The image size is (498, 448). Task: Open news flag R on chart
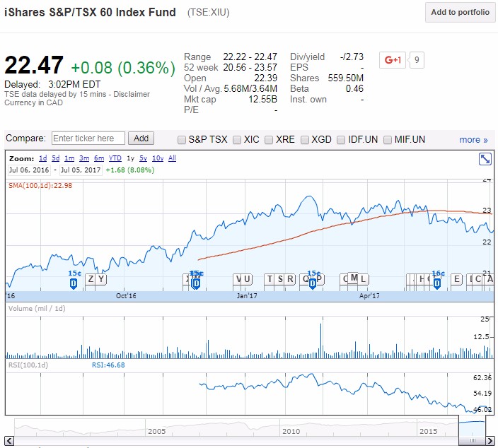coord(290,279)
